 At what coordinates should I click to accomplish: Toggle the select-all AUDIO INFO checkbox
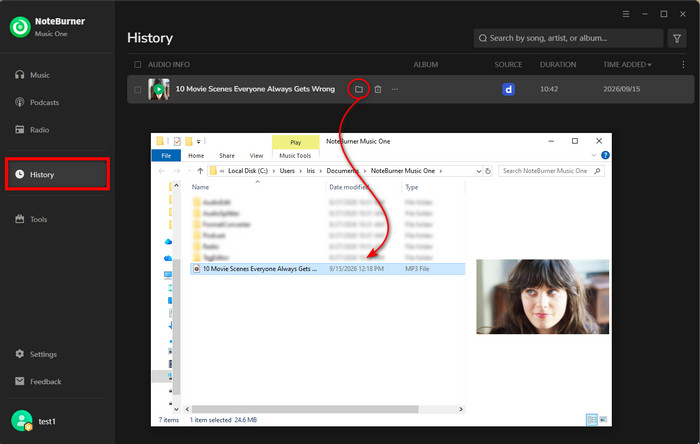(138, 65)
